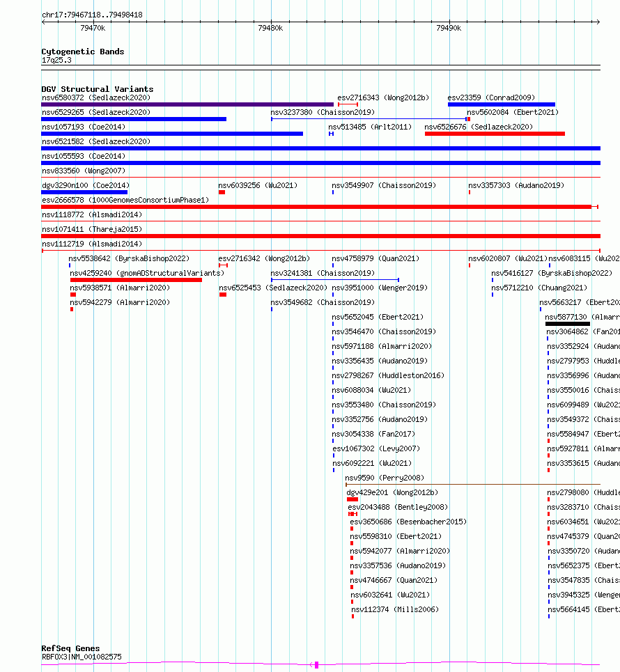Click nsv5712210 (Chuang2021) label
620x672 pixels.
[x=539, y=288]
